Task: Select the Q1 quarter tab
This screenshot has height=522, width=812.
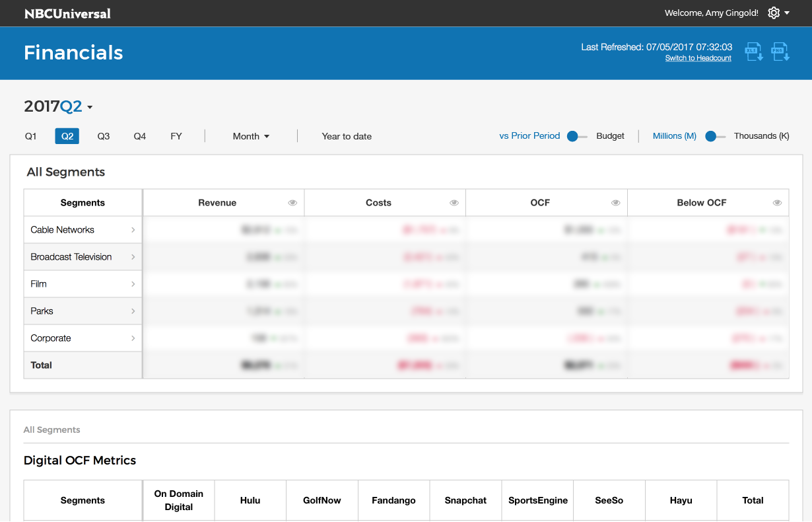Action: (x=31, y=136)
